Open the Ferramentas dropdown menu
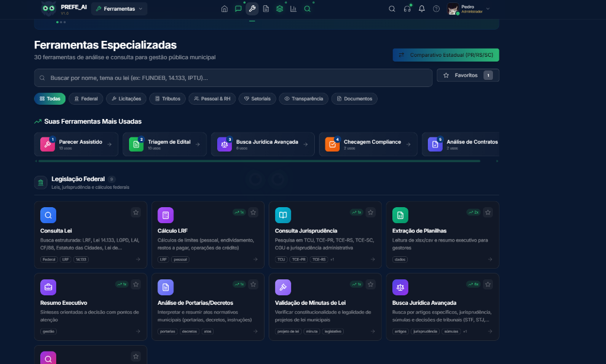Image resolution: width=606 pixels, height=364 pixels. 119,8
